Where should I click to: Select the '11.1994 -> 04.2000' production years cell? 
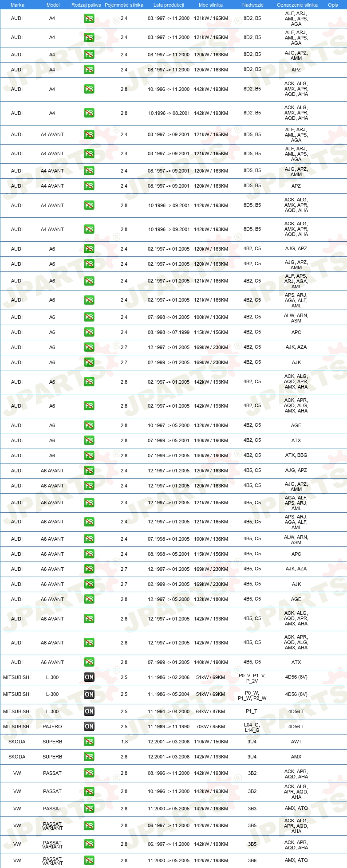(169, 711)
